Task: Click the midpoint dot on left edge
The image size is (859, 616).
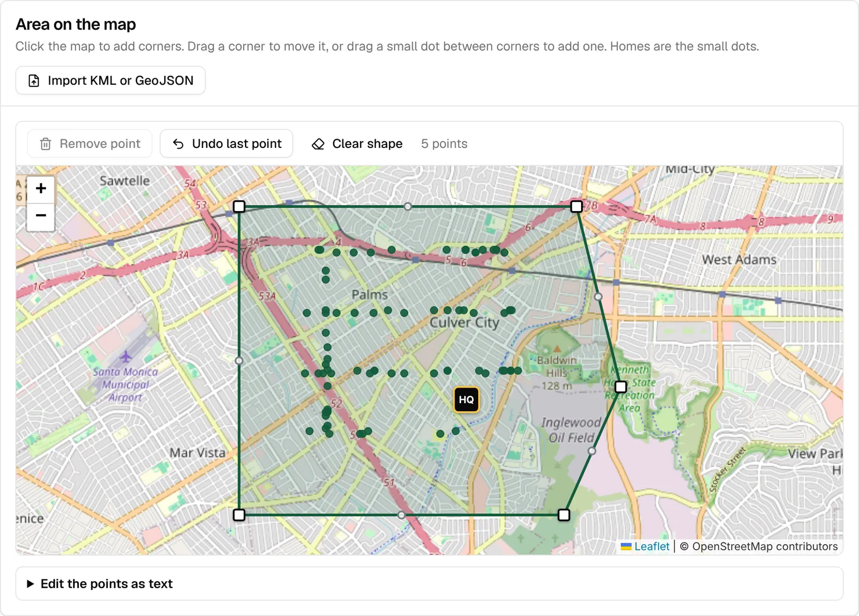Action: tap(239, 361)
